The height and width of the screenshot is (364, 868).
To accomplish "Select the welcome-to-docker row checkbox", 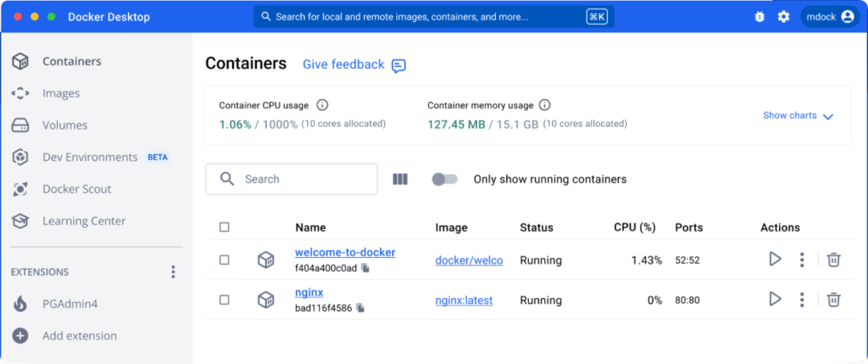I will click(x=224, y=260).
